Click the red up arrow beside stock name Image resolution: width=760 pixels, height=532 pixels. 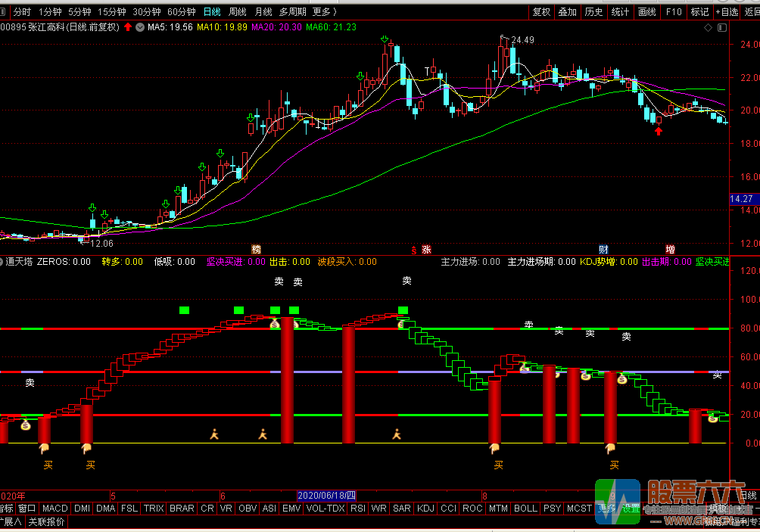coord(128,27)
